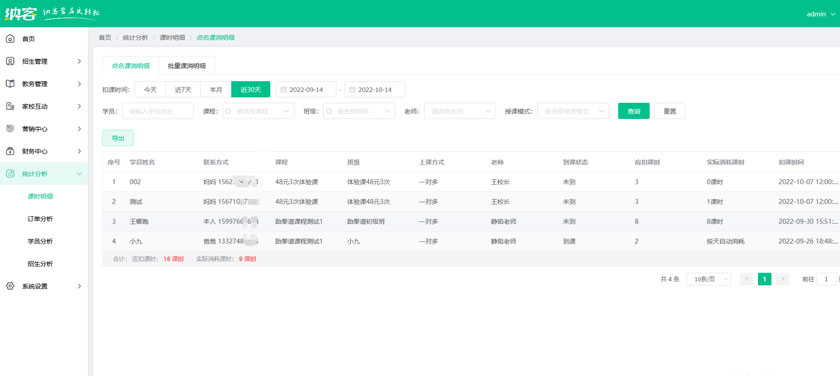This screenshot has height=376, width=840.
Task: Expand the 家校互动 menu chevron
Action: (79, 107)
